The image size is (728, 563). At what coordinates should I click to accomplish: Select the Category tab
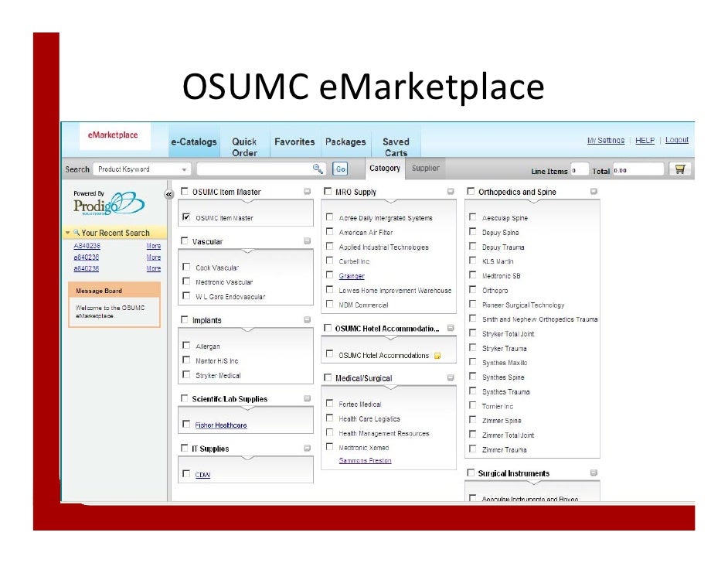384,168
